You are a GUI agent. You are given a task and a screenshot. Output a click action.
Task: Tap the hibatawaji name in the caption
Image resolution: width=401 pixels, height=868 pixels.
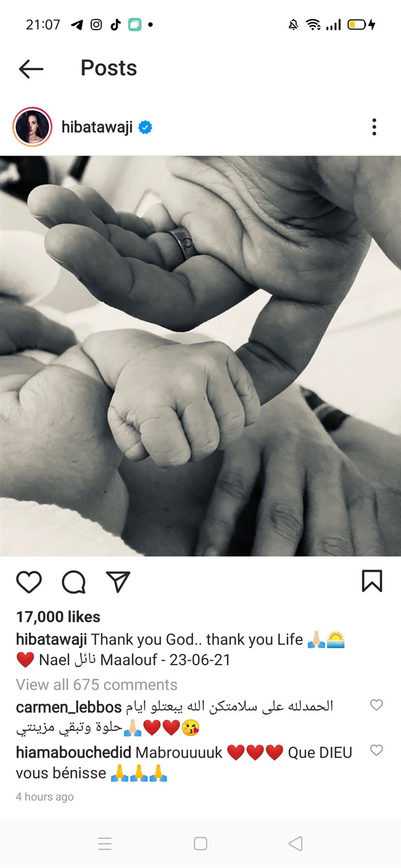[52, 639]
